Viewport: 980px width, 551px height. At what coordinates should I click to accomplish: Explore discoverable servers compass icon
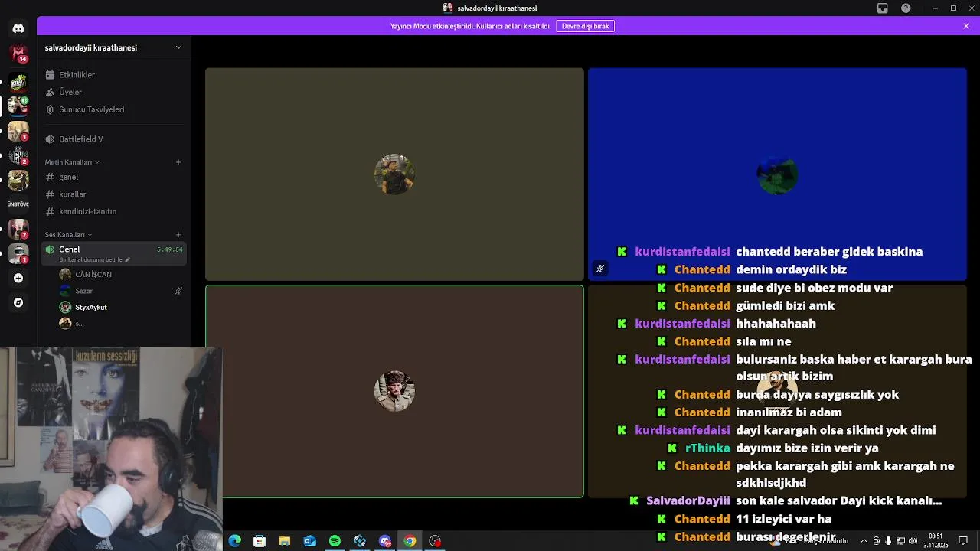point(18,302)
